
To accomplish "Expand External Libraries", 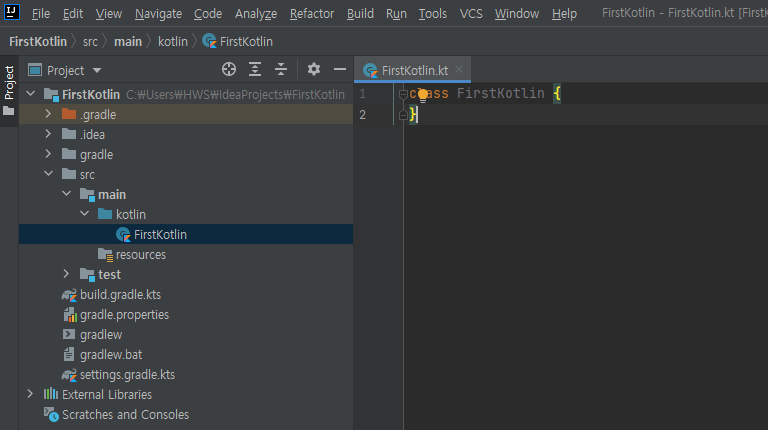I will (x=30, y=394).
